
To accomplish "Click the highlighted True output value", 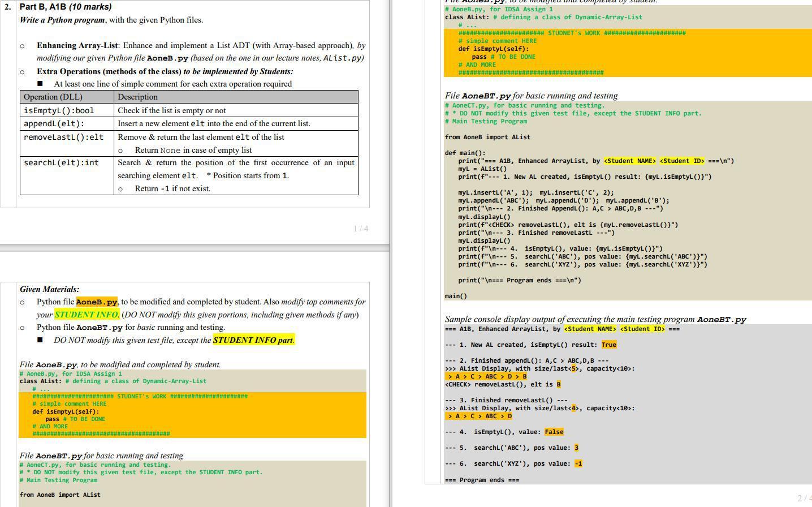I will click(x=610, y=344).
